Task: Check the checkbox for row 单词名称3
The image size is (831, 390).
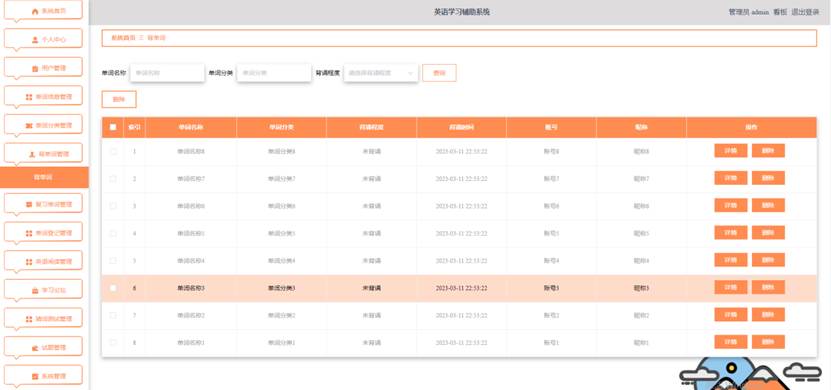Action: coord(113,288)
